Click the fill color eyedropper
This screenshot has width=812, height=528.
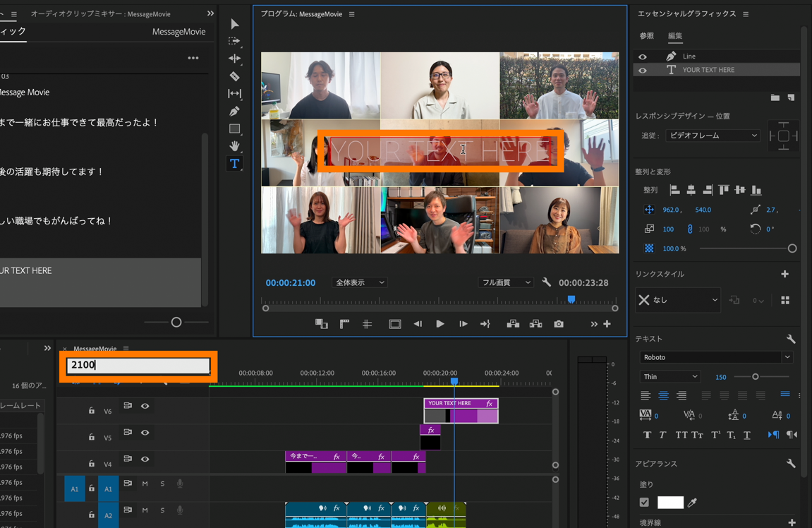click(x=693, y=503)
